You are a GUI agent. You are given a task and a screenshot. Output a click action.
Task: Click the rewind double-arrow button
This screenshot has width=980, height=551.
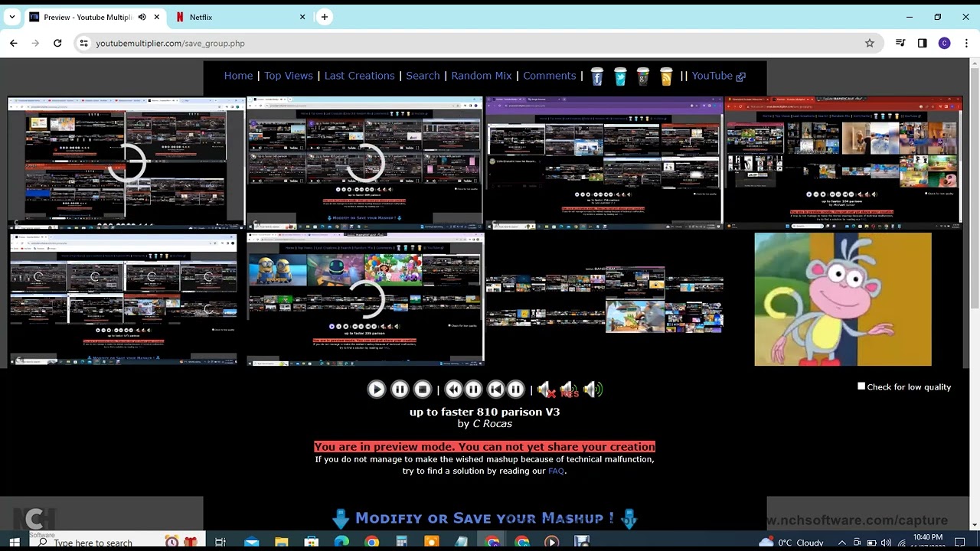(453, 390)
